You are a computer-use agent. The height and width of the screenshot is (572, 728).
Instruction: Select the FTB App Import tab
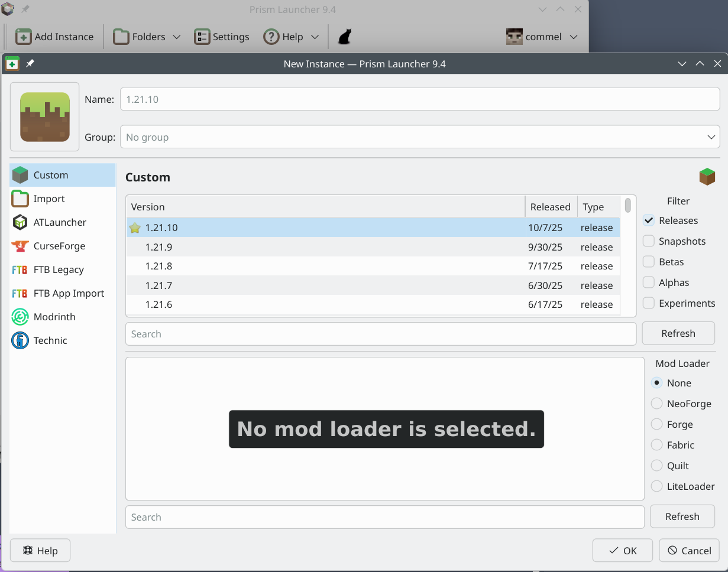pyautogui.click(x=69, y=293)
